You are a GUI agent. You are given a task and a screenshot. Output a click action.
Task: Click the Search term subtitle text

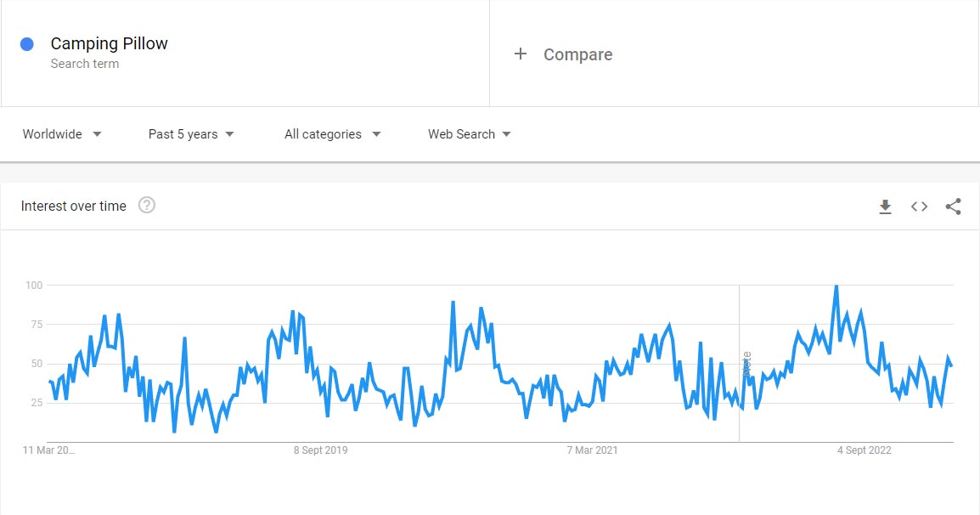[85, 64]
